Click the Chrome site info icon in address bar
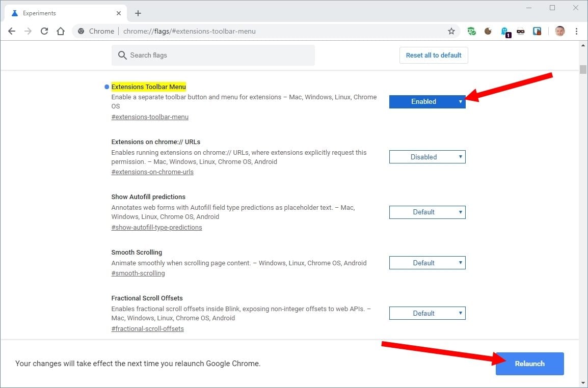The image size is (588, 388). [x=81, y=31]
